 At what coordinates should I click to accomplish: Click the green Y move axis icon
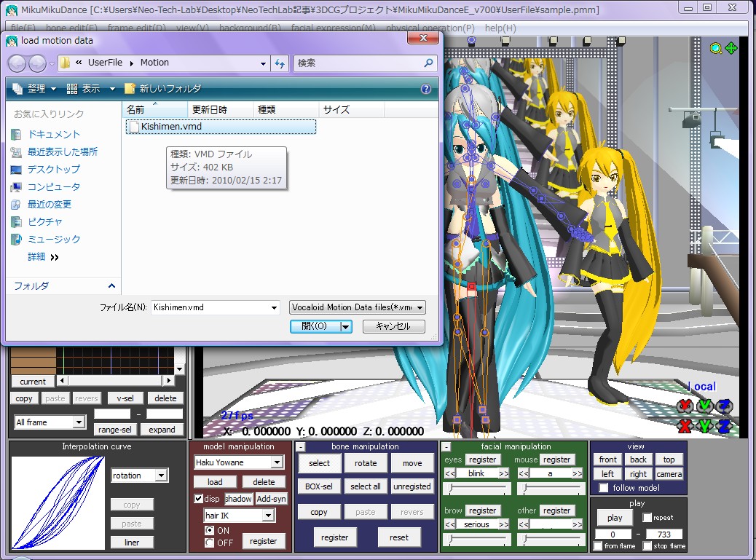coord(704,426)
